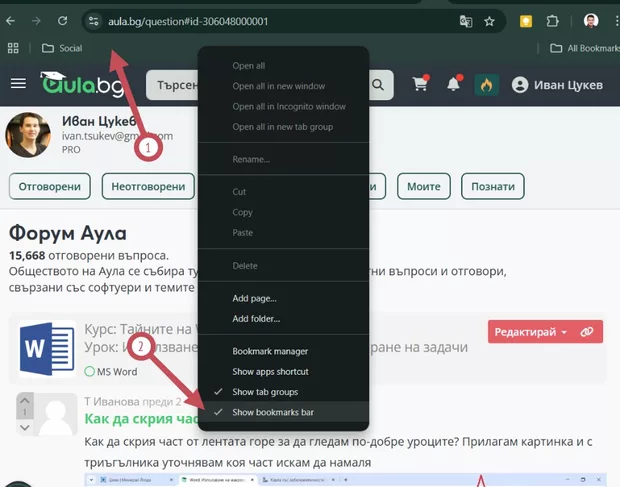Open the Social bookmarks folder
This screenshot has width=620, height=487.
coord(62,48)
